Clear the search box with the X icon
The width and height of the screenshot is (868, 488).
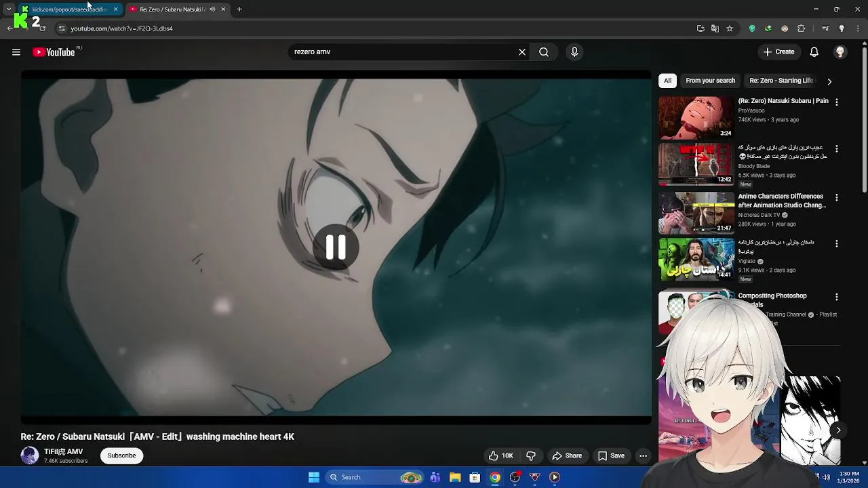(522, 52)
